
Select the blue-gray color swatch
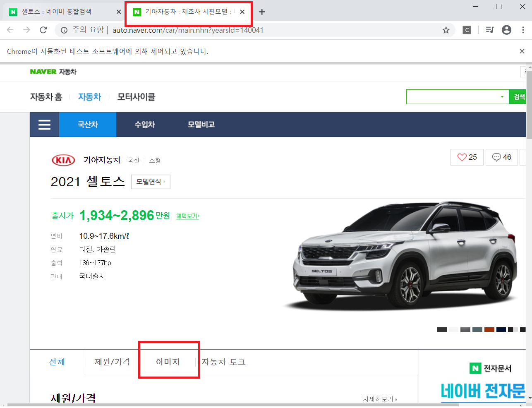point(477,330)
